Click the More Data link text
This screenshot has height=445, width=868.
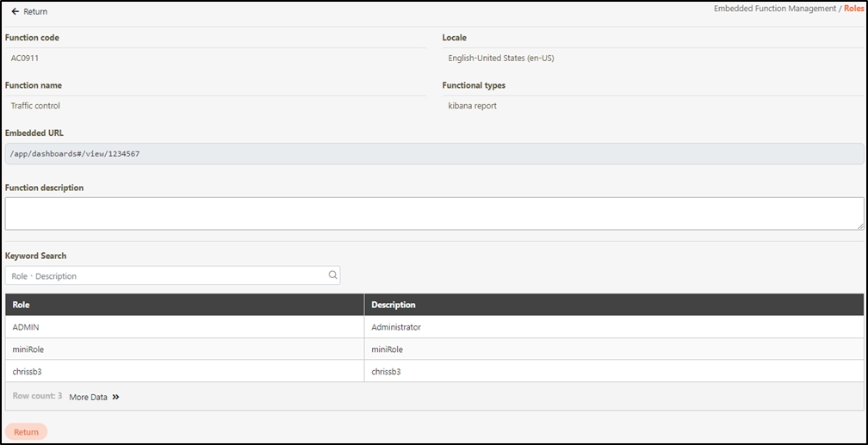pos(88,397)
